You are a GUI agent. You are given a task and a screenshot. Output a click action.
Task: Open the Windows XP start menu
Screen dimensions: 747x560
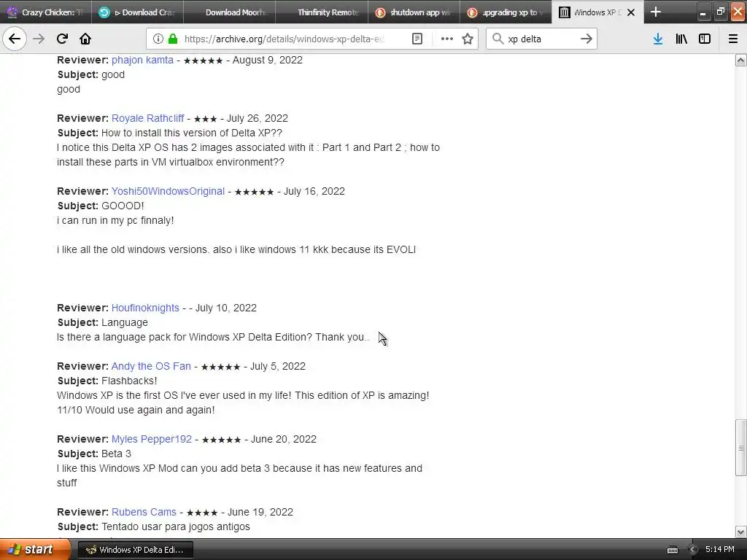35,550
